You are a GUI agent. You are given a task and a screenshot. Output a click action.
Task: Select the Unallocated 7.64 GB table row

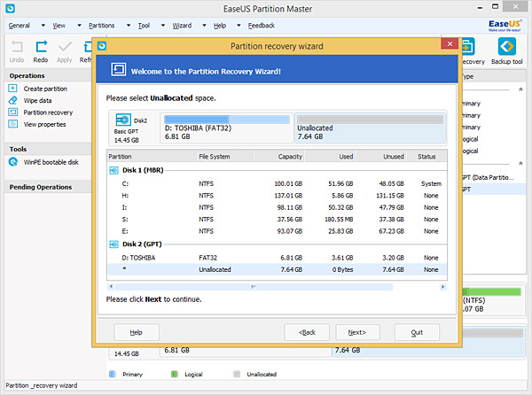point(277,269)
